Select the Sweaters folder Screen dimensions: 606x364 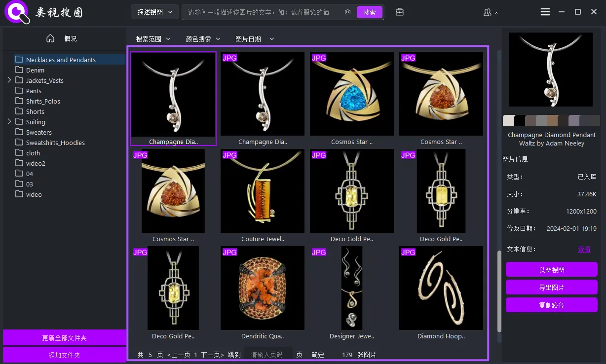(x=38, y=132)
